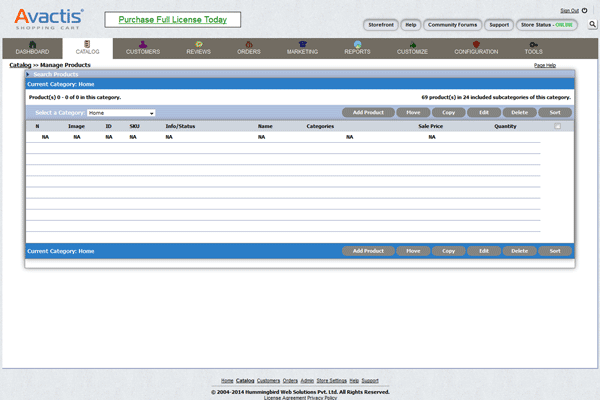
Task: Click bottom Delete button
Action: point(519,251)
